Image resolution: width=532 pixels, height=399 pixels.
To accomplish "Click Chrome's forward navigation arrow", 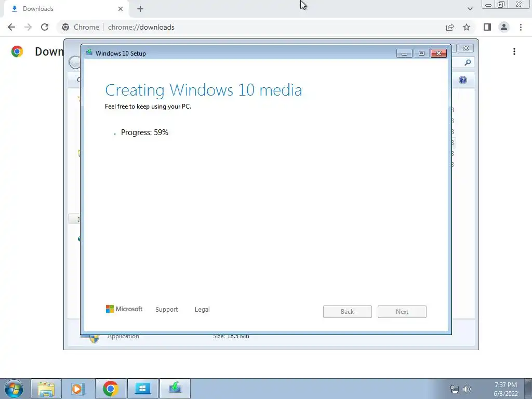I will [28, 27].
